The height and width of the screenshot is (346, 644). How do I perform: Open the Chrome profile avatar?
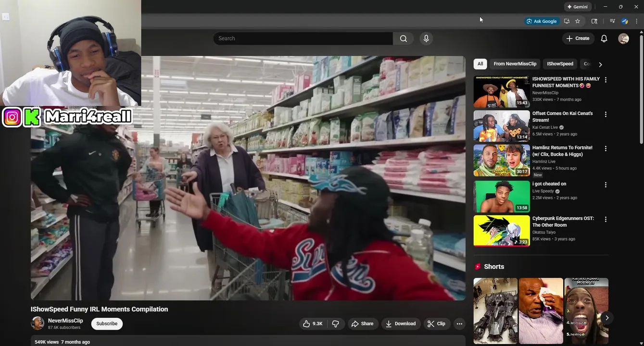(625, 21)
